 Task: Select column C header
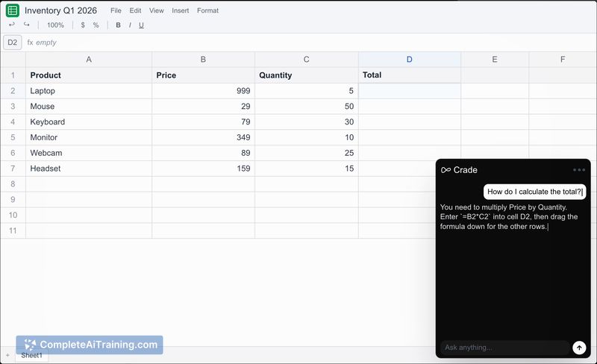[307, 60]
